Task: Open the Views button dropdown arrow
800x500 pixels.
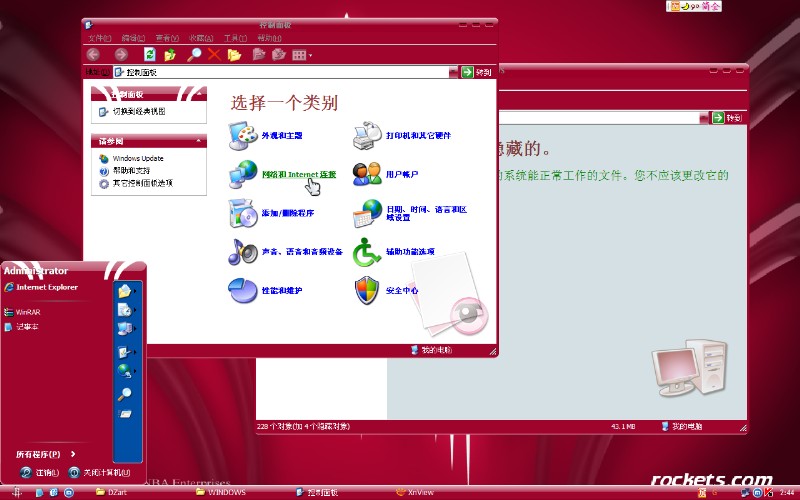Action: (x=310, y=55)
